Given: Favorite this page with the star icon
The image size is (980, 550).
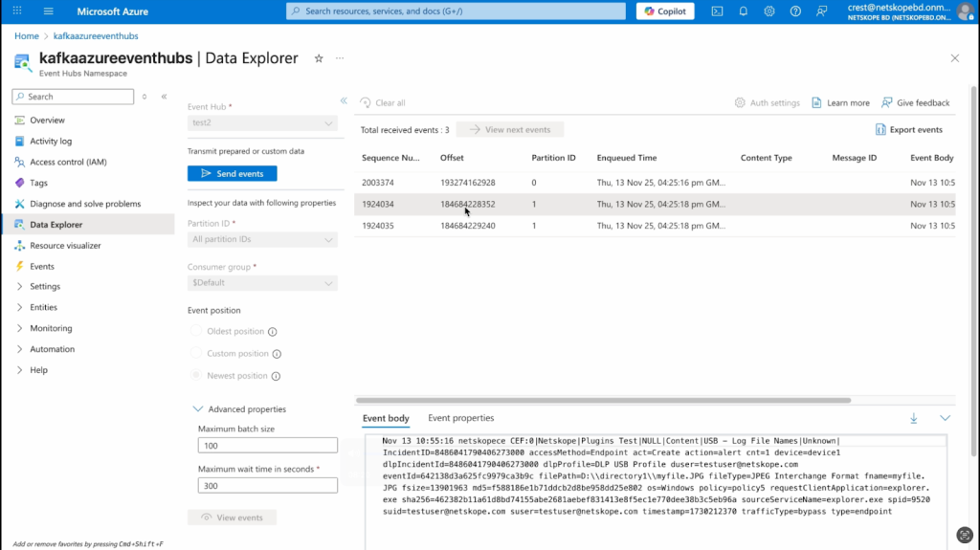Looking at the screenshot, I should (319, 58).
